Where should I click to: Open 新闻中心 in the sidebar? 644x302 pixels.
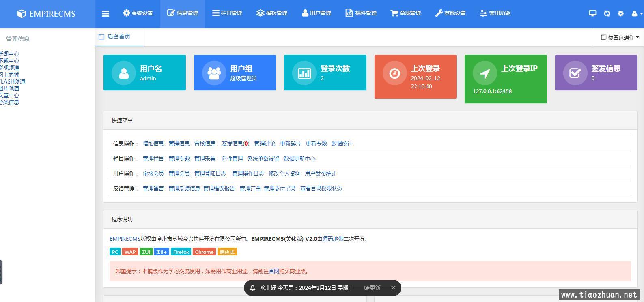tap(9, 54)
